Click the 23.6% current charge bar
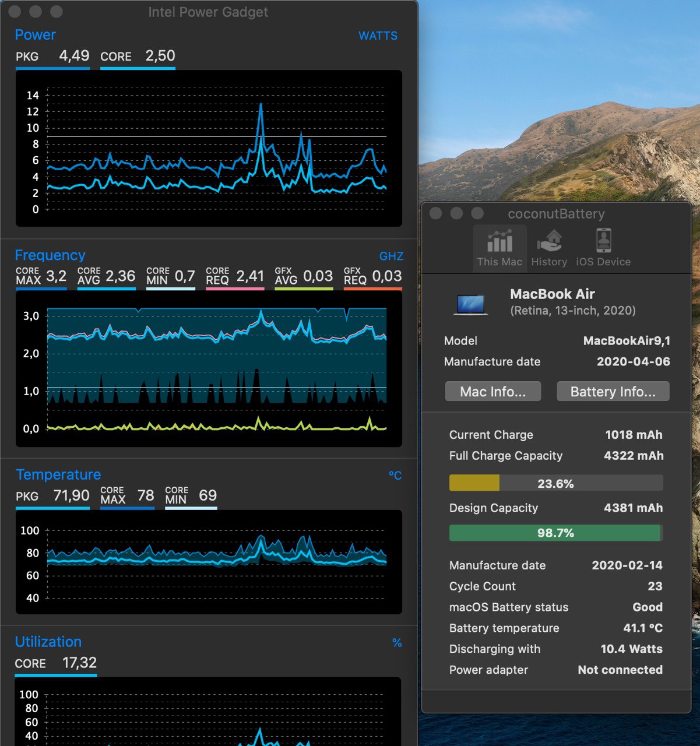This screenshot has width=700, height=746. coord(556,483)
